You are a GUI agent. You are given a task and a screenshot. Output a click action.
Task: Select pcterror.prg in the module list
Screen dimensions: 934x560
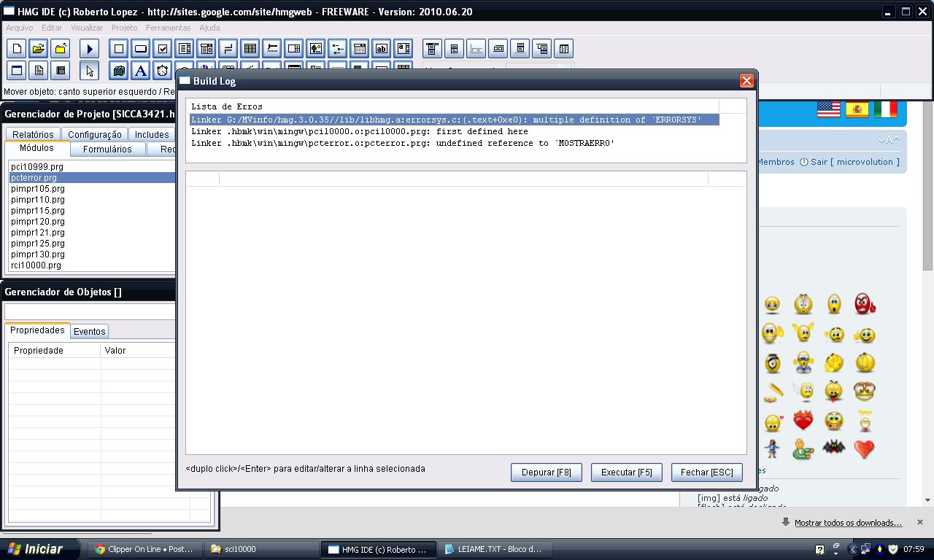click(x=92, y=177)
